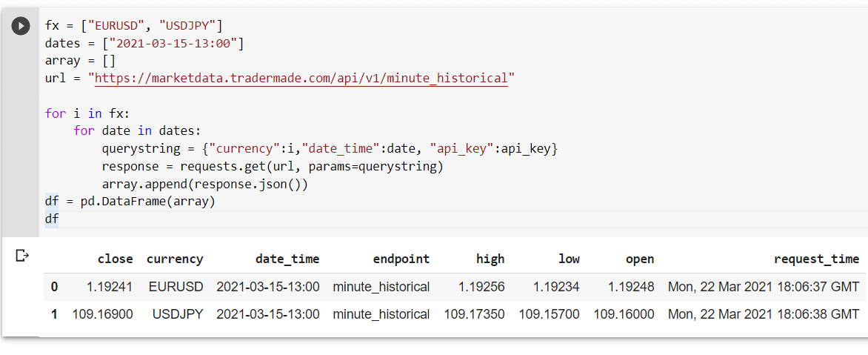
Task: Click the 'low' column header
Action: [x=569, y=259]
